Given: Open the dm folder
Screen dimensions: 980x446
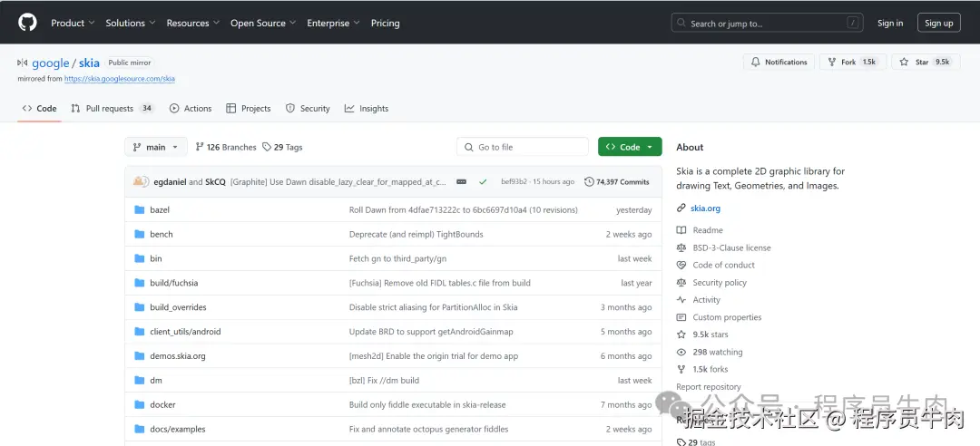Looking at the screenshot, I should 156,381.
